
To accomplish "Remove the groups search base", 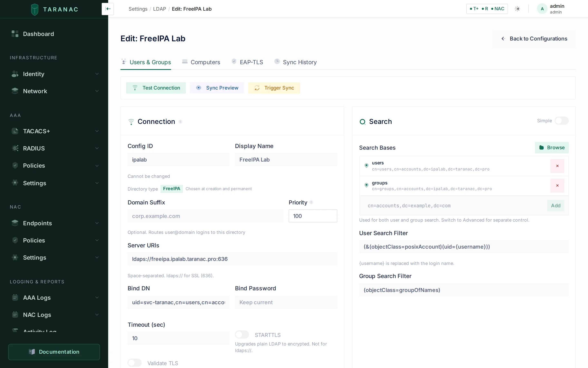I will [x=557, y=186].
